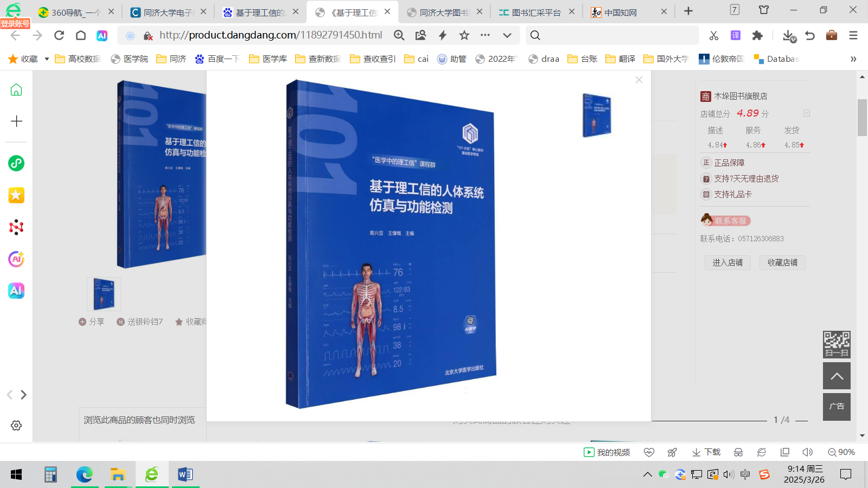Expand store score details dropdown arrow
Screen dimensions: 868x488
pos(807,113)
